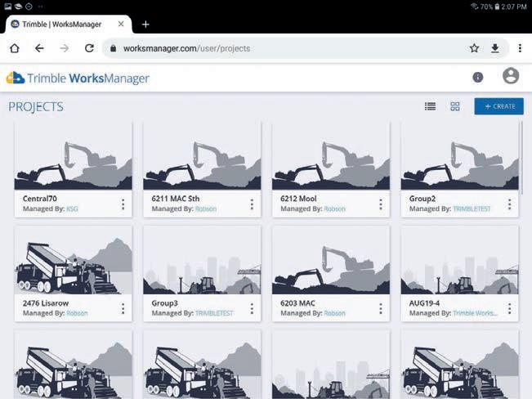
Task: Click the + CREATE button
Action: tap(498, 106)
